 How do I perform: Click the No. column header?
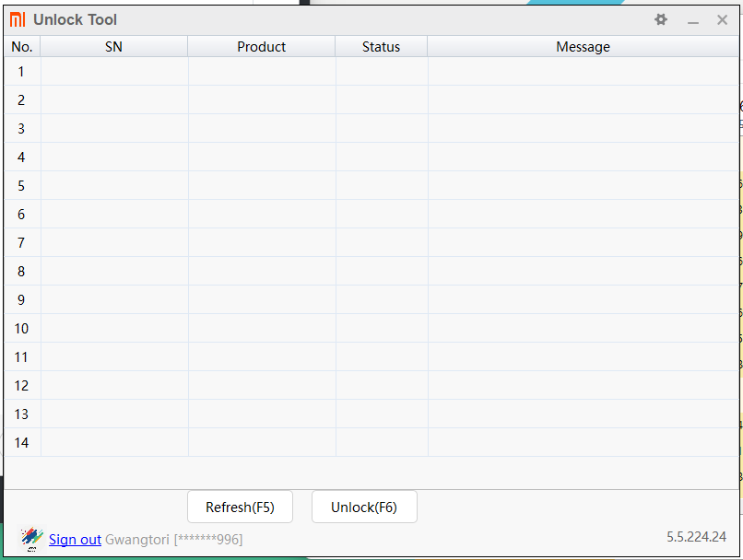click(x=22, y=46)
